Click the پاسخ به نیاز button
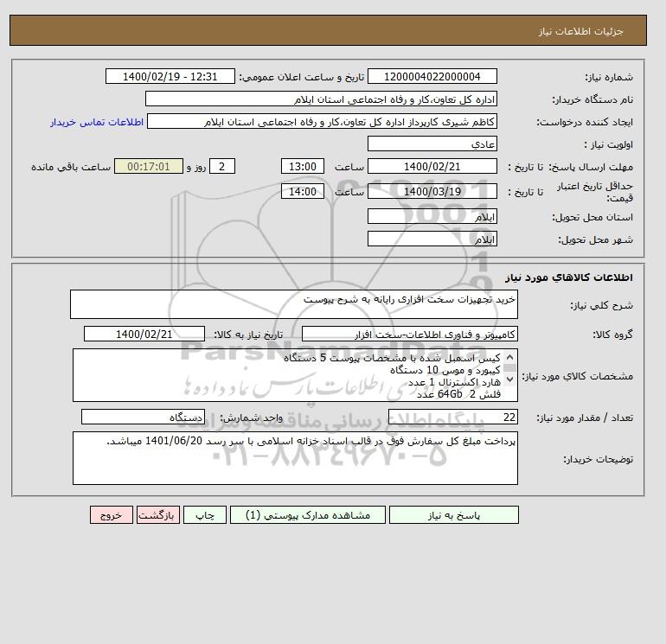 click(453, 515)
